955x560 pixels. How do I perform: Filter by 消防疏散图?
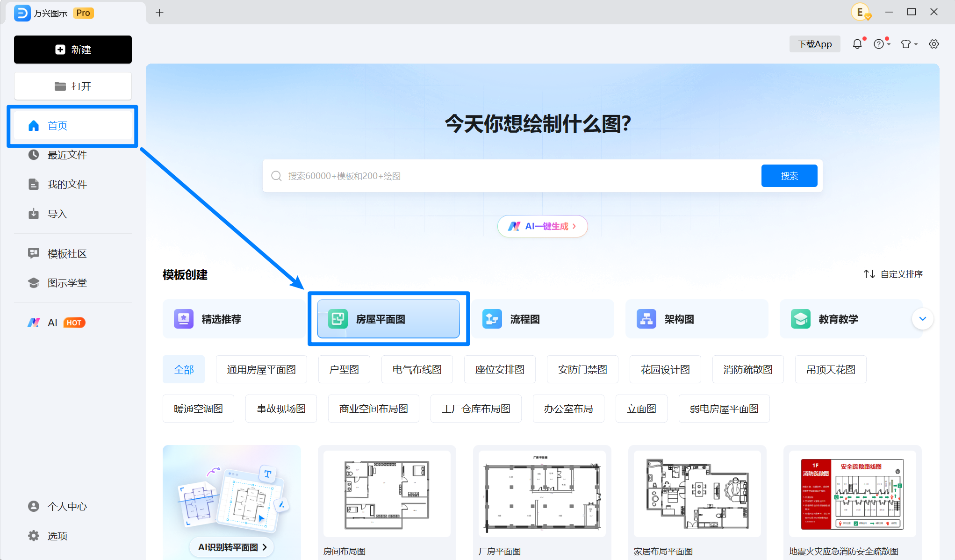pos(748,369)
